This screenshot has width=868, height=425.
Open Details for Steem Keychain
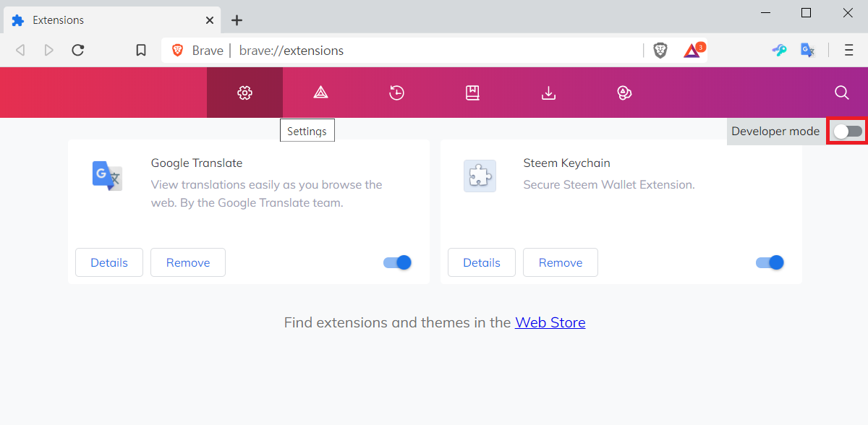tap(482, 262)
